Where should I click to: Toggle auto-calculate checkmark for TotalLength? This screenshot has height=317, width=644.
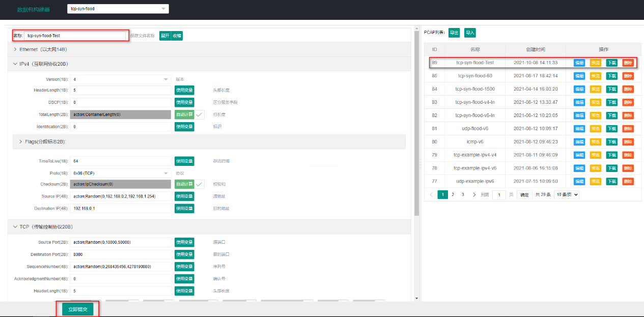pos(200,114)
